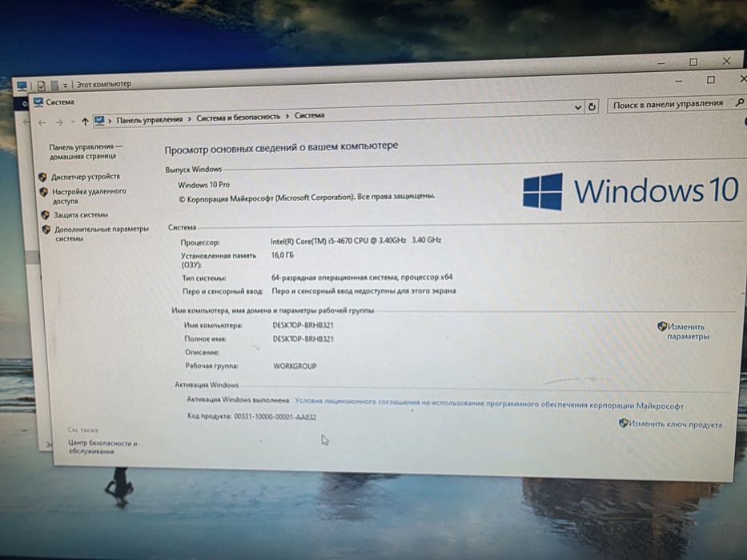
Task: Click shield icon next to Изменить ключ продукта
Action: [623, 423]
